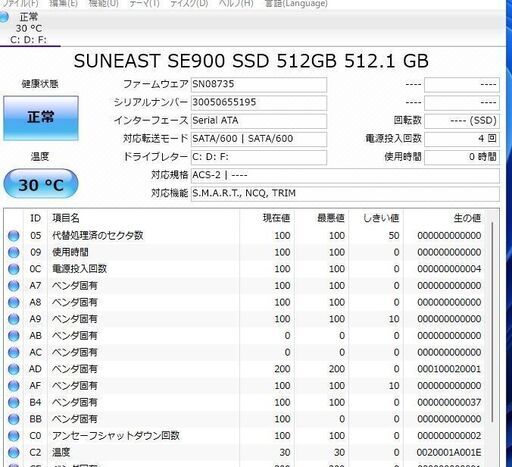Click the SUNEAST SE900 SSD model title

point(251,61)
